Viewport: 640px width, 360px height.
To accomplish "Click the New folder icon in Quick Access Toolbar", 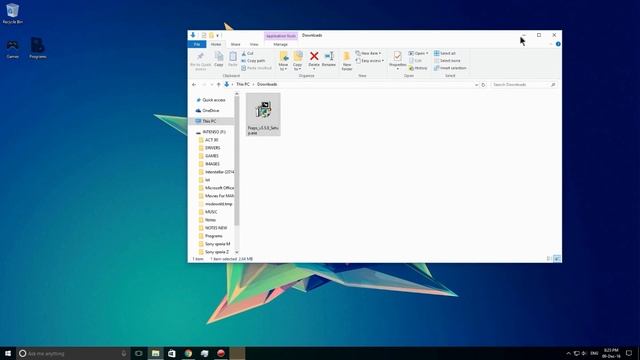I will point(211,36).
